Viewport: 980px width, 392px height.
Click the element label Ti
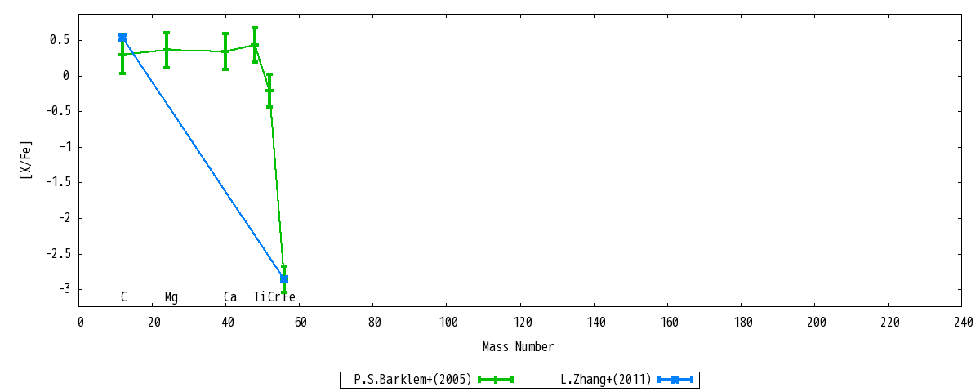coord(260,297)
